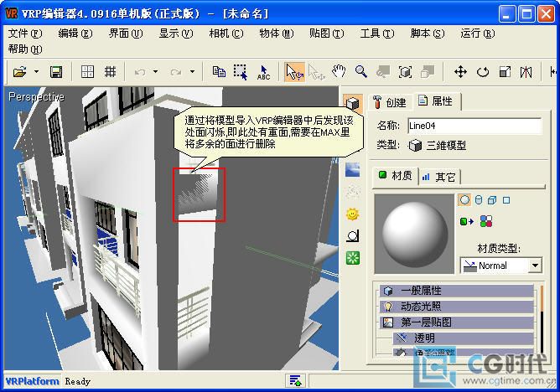Expand the 动态光照 section
Screen dimensions: 560x392
(456, 307)
